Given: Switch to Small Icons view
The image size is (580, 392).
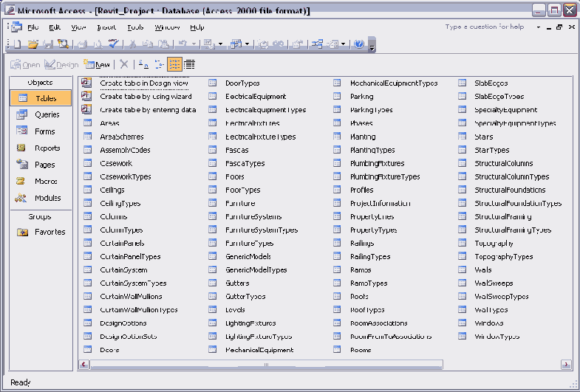Looking at the screenshot, I should pyautogui.click(x=159, y=64).
